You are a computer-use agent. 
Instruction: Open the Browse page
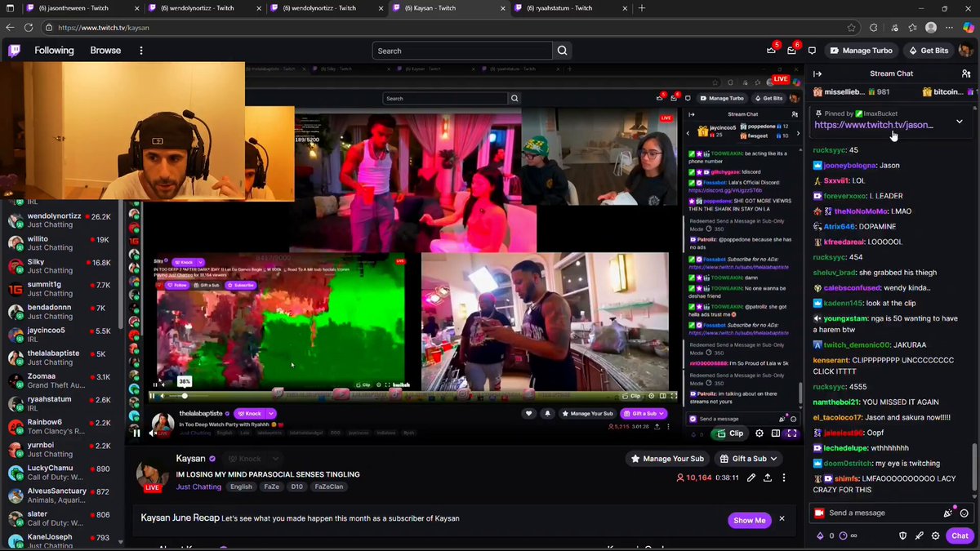tap(105, 51)
